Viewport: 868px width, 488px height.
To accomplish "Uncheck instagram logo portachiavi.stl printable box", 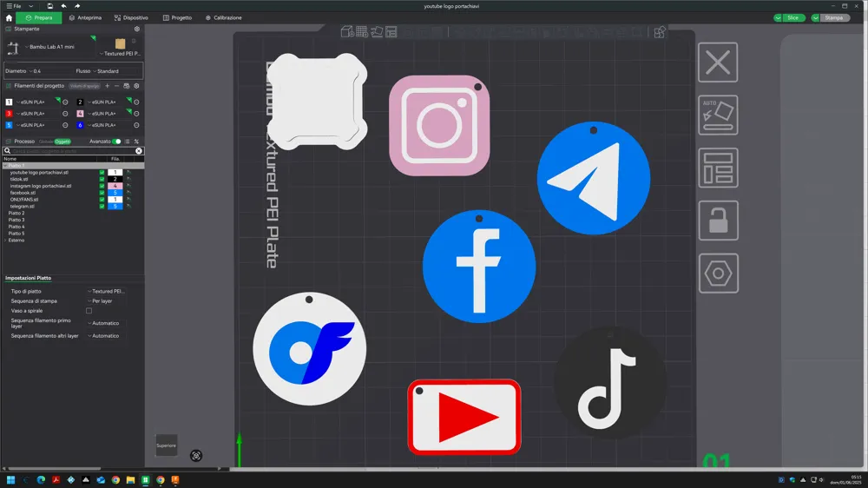I will click(102, 186).
